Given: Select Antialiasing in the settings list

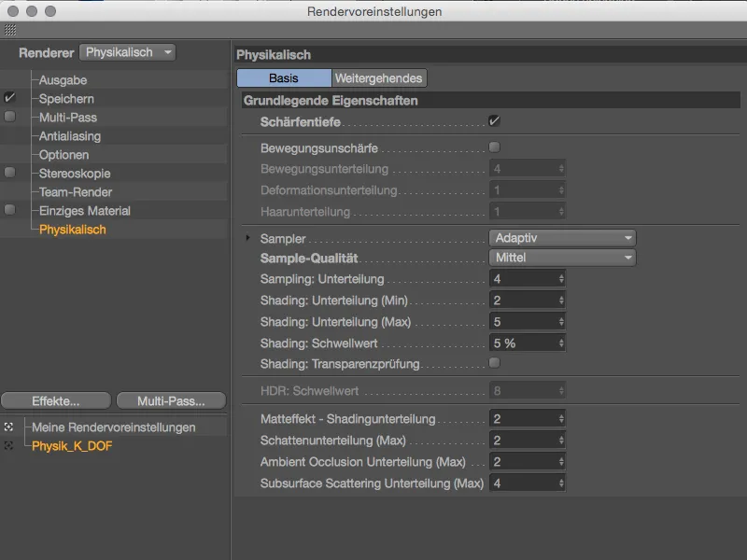Looking at the screenshot, I should (69, 136).
